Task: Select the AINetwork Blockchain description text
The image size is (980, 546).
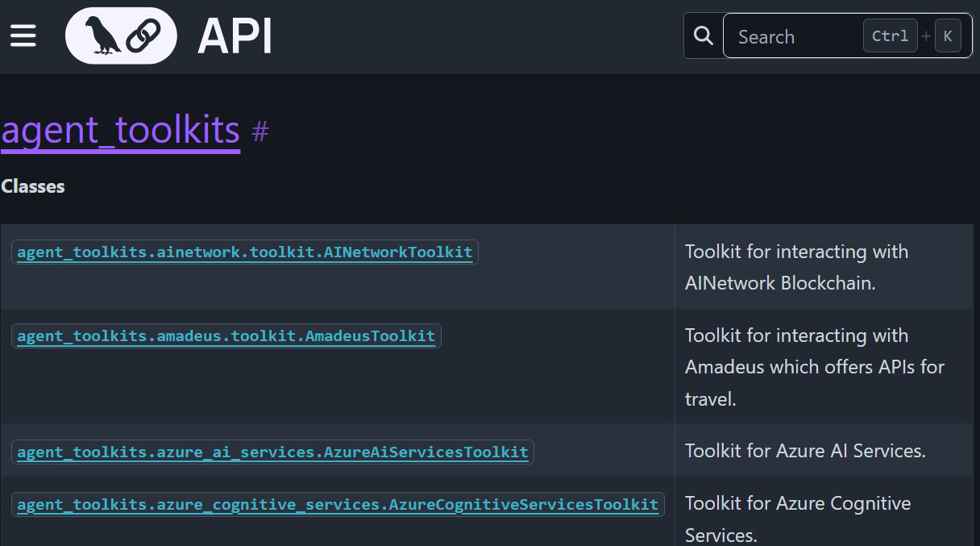Action: (x=797, y=267)
